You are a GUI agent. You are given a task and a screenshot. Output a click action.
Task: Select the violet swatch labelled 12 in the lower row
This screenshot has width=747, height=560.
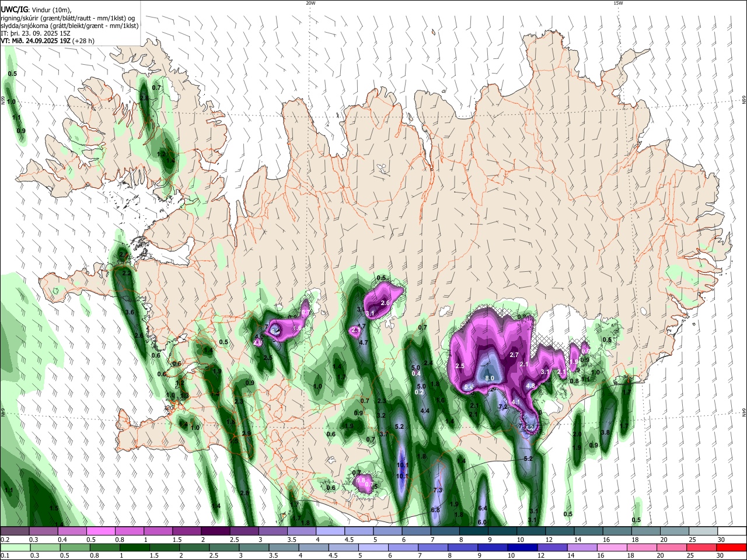click(x=551, y=547)
